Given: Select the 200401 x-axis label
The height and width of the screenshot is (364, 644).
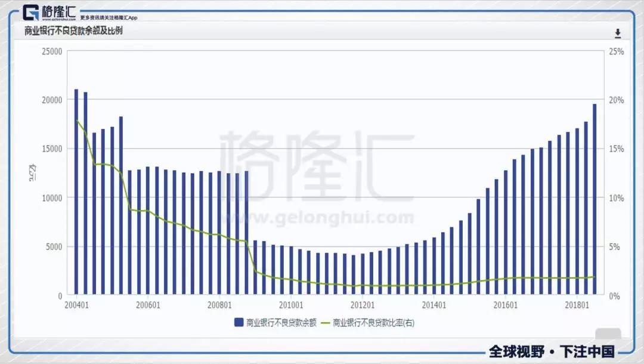Looking at the screenshot, I should pyautogui.click(x=76, y=305).
